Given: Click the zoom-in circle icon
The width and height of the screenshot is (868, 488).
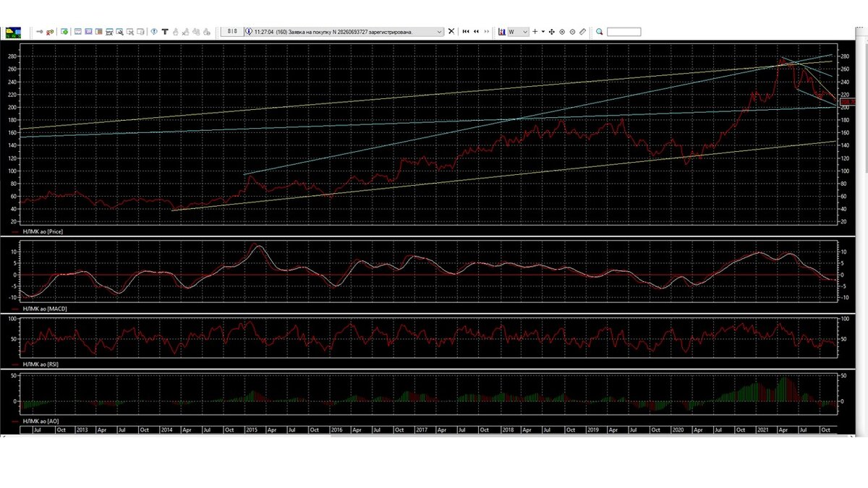Looking at the screenshot, I should 562,32.
